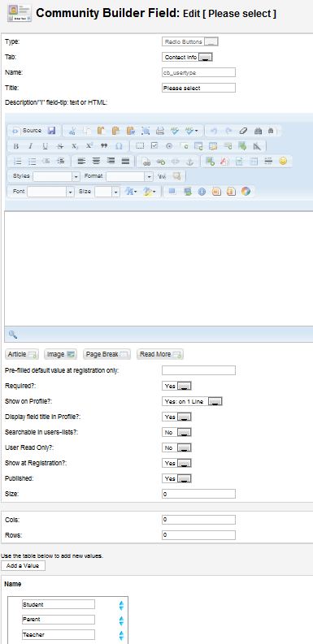Justify the text
This screenshot has height=644, width=313.
125,162
